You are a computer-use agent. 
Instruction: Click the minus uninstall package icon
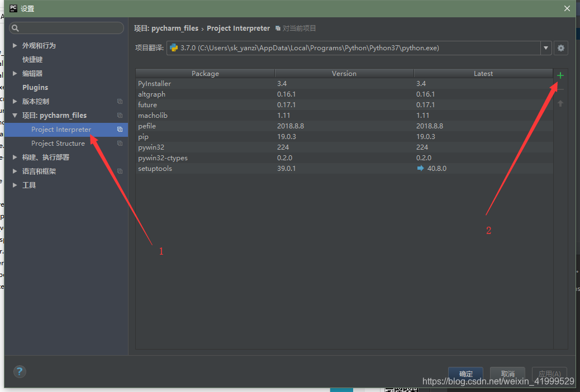tap(560, 89)
